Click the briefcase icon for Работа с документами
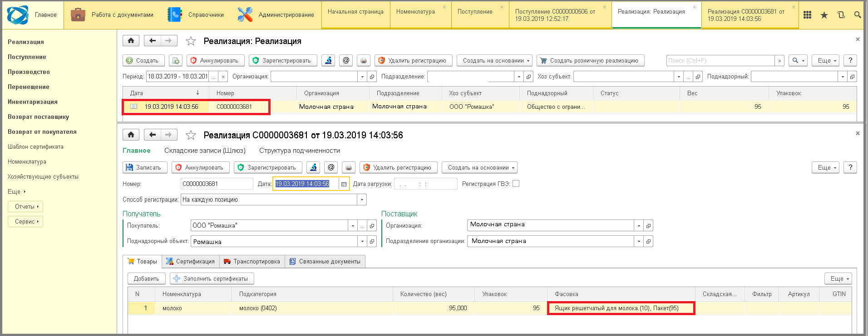The width and height of the screenshot is (868, 336). click(78, 15)
